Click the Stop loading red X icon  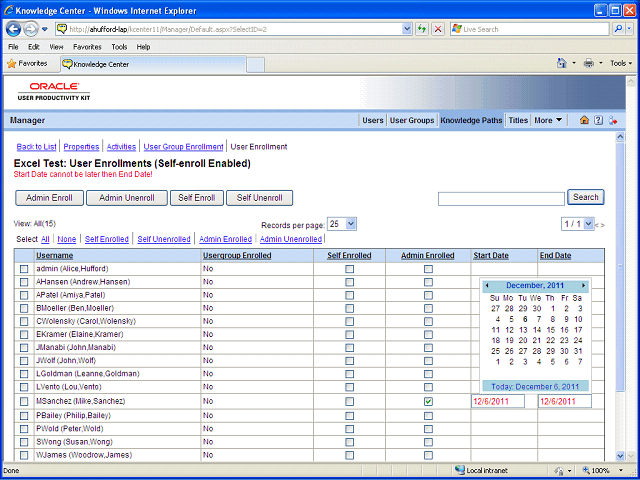click(x=438, y=29)
